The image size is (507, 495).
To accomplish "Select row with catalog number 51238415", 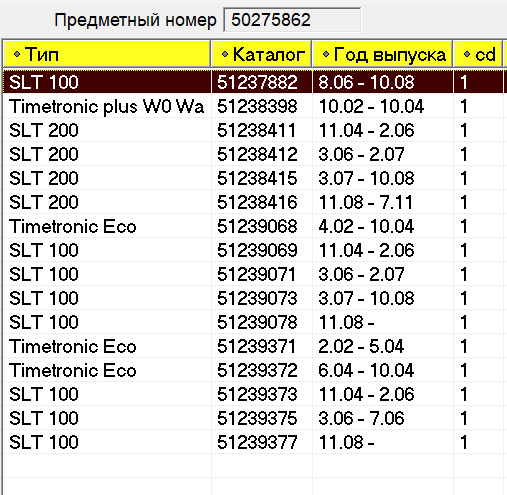I will 253,178.
